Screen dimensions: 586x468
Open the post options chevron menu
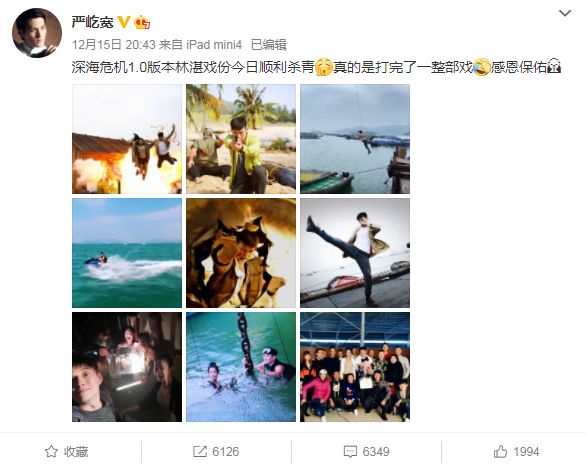pyautogui.click(x=565, y=14)
